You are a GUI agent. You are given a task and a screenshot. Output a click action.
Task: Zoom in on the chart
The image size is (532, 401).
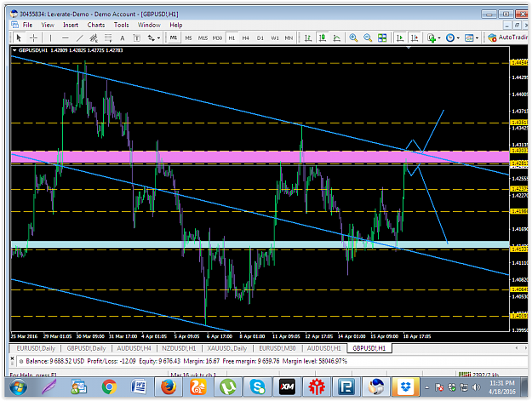[x=353, y=38]
